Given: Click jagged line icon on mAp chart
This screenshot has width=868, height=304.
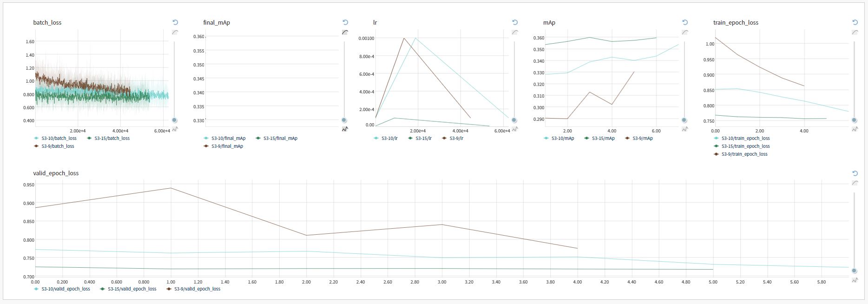Looking at the screenshot, I should point(684,129).
